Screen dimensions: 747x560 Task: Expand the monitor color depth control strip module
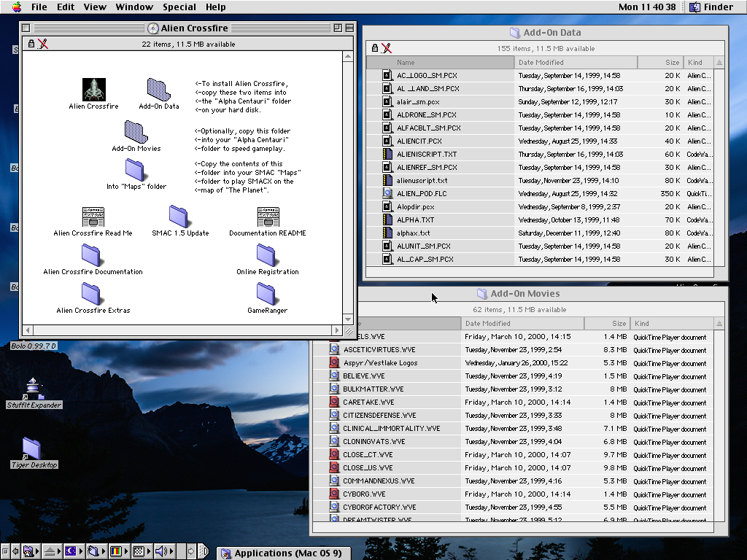point(115,551)
